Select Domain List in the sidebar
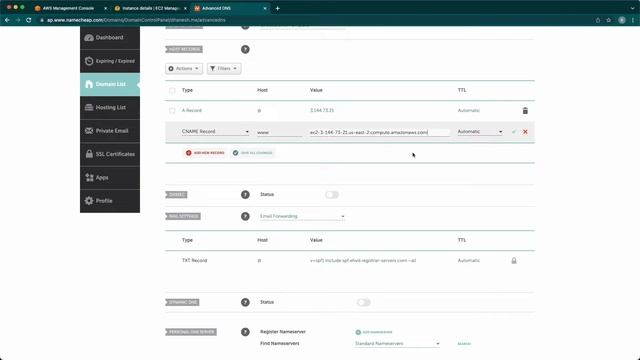Screen dimensions: 640x360 (110, 84)
